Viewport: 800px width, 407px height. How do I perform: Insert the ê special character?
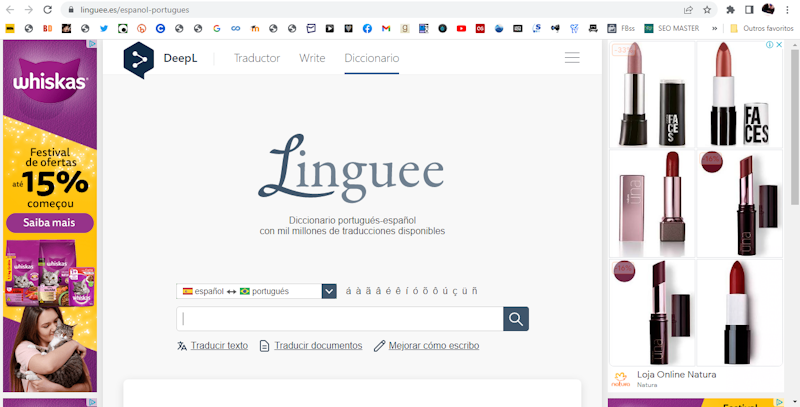[x=397, y=291]
